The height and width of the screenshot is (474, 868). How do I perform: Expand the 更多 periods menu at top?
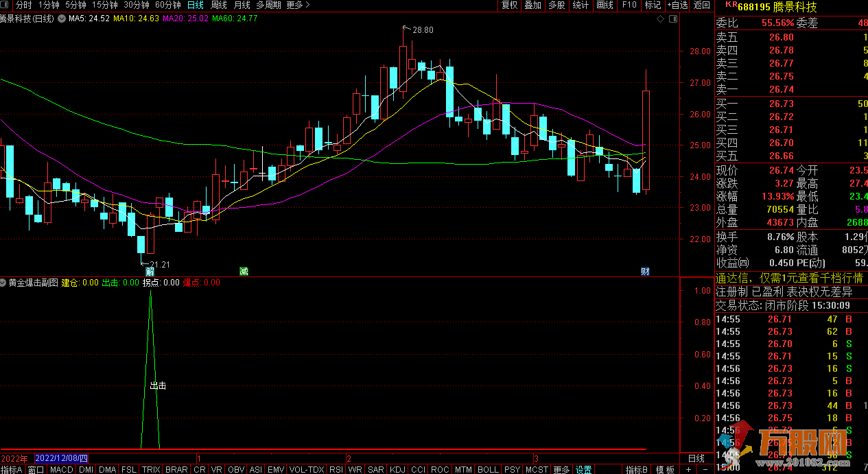pos(297,5)
